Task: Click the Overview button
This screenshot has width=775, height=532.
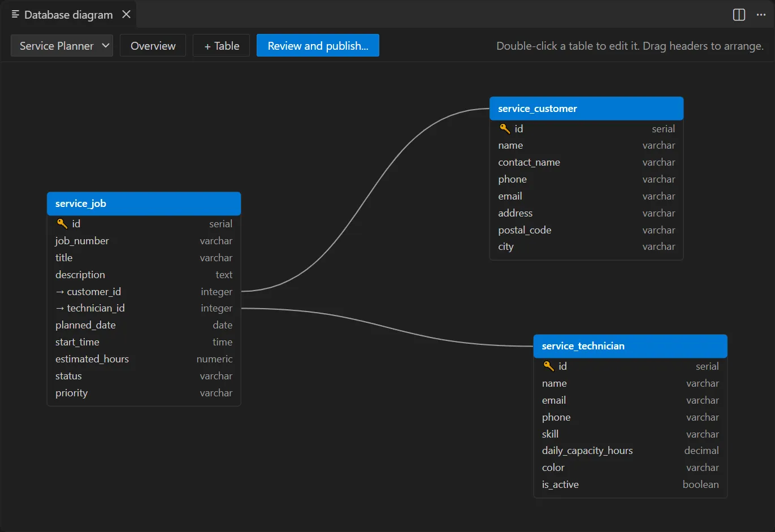Action: coord(153,46)
